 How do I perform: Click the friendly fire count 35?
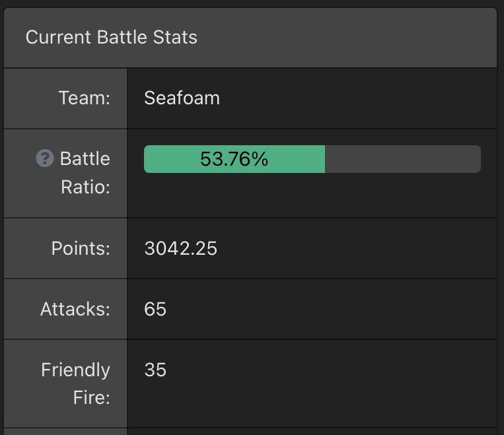(x=155, y=370)
